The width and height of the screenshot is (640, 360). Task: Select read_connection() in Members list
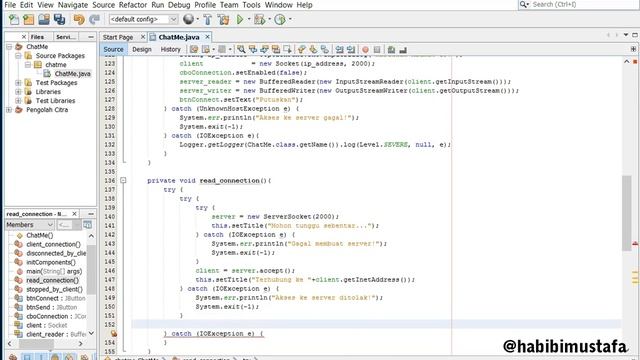point(52,280)
